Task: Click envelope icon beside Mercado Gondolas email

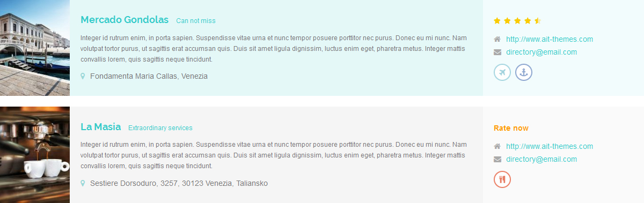Action: point(497,52)
